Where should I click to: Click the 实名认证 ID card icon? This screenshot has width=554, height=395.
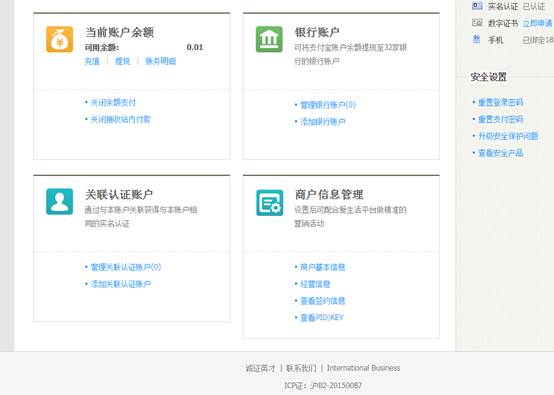point(477,6)
